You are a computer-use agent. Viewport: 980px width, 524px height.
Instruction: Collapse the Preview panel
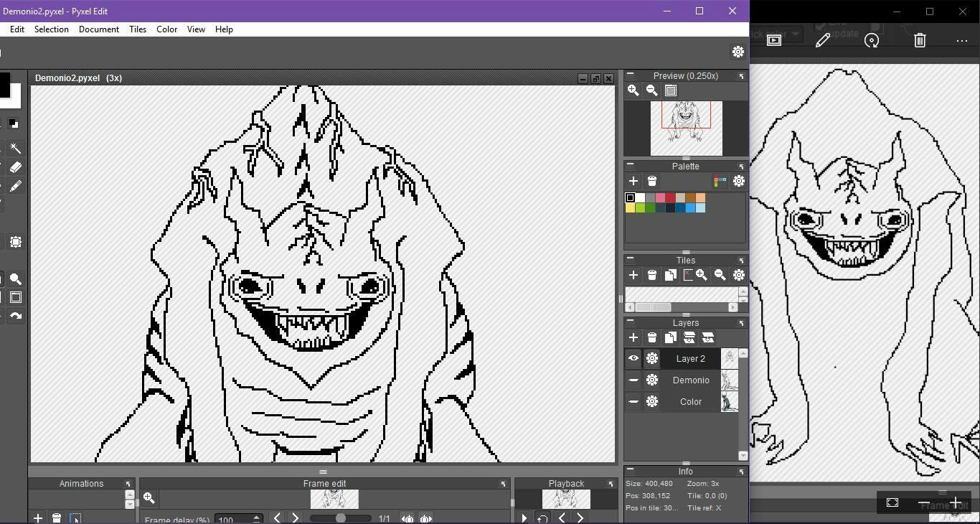tap(630, 74)
